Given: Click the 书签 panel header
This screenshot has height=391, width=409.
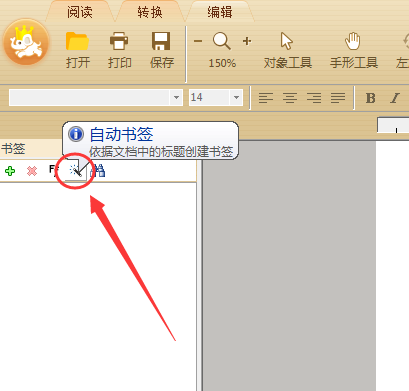Looking at the screenshot, I should (x=13, y=149).
